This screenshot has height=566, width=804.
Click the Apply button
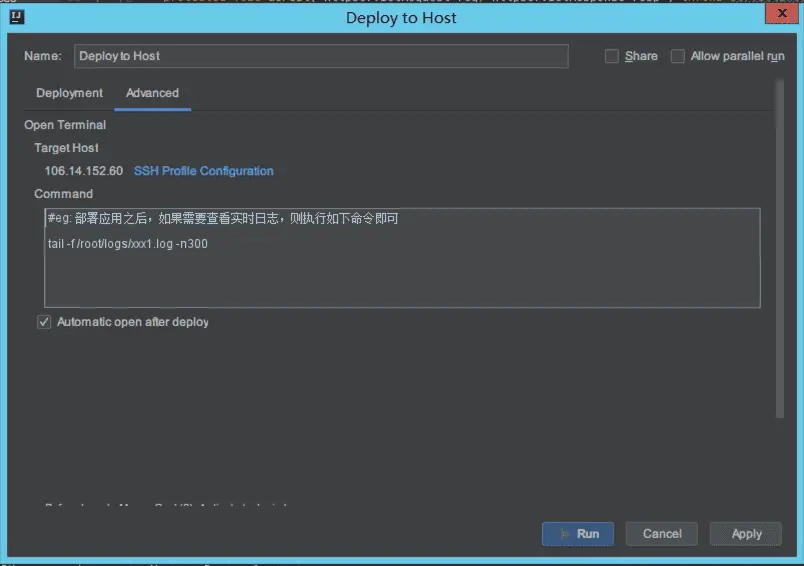coord(746,534)
